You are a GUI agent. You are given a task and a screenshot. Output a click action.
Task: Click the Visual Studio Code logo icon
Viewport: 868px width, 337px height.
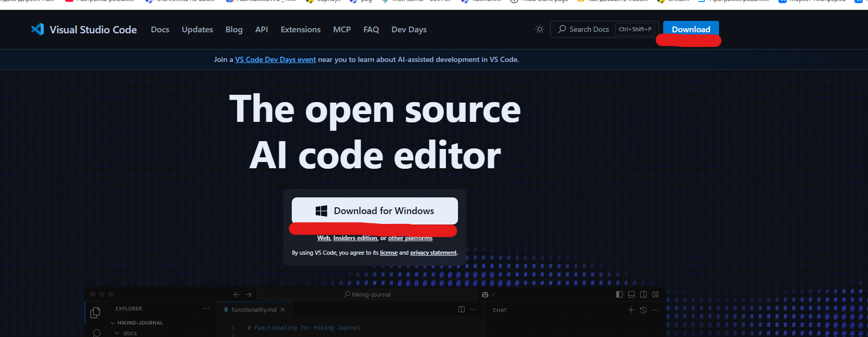click(x=38, y=29)
